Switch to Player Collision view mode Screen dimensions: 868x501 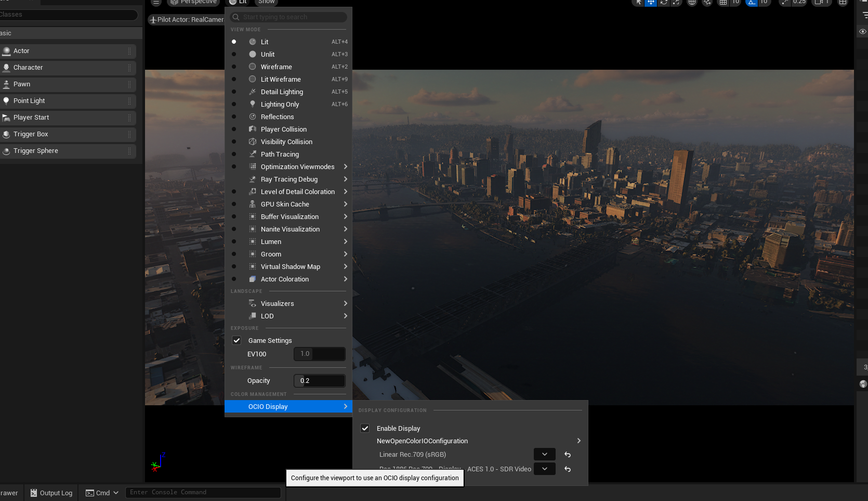[x=288, y=129]
